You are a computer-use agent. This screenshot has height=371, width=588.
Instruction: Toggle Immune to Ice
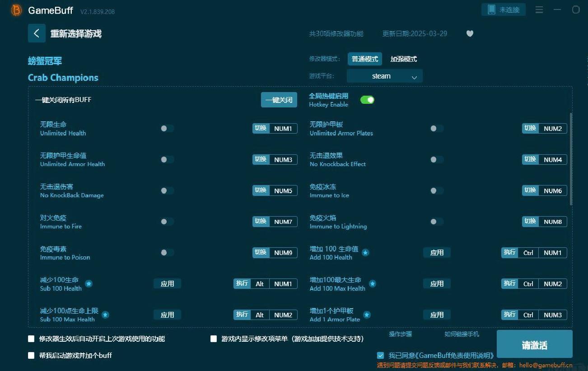437,190
